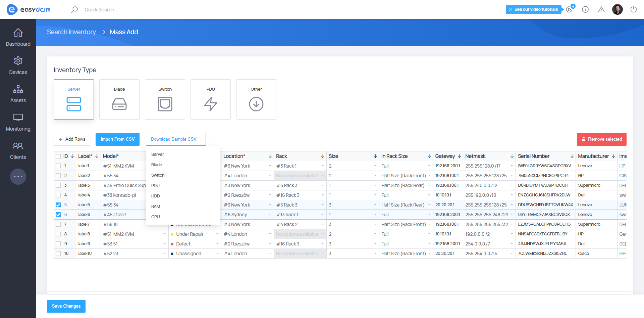Image resolution: width=644 pixels, height=318 pixels.
Task: Open Size dropdown in label3 row
Action: tap(353, 185)
